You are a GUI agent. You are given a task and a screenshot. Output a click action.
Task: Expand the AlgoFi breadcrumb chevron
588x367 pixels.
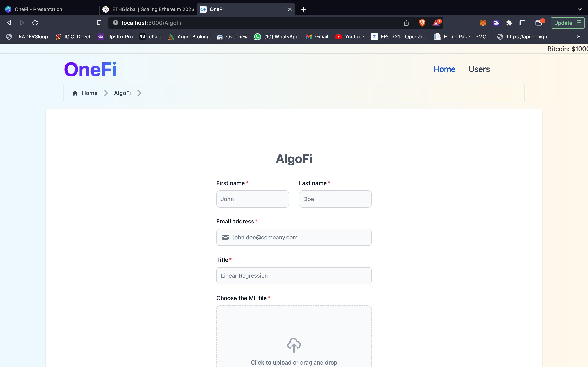(x=139, y=93)
